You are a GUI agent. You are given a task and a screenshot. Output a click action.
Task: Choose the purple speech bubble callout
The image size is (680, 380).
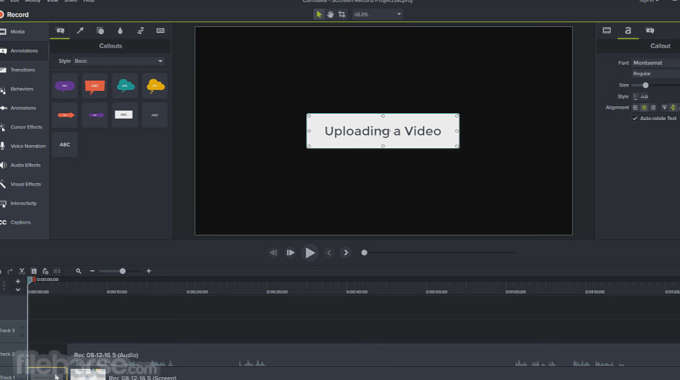[65, 86]
